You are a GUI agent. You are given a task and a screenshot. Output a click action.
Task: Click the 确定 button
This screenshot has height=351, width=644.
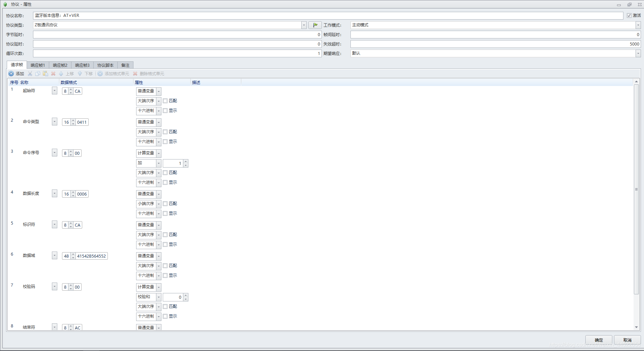point(599,340)
